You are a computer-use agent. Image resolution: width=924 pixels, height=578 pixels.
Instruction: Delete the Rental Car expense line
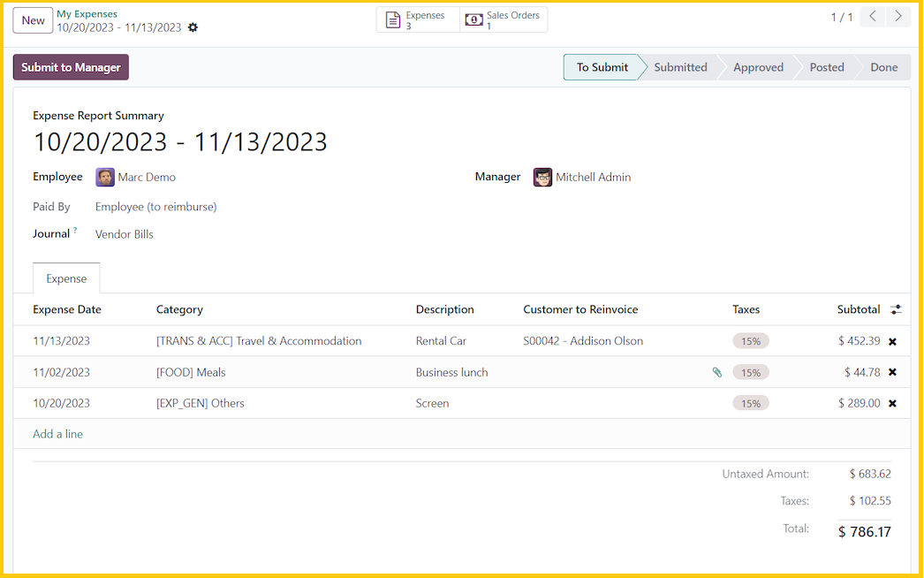[x=892, y=341]
